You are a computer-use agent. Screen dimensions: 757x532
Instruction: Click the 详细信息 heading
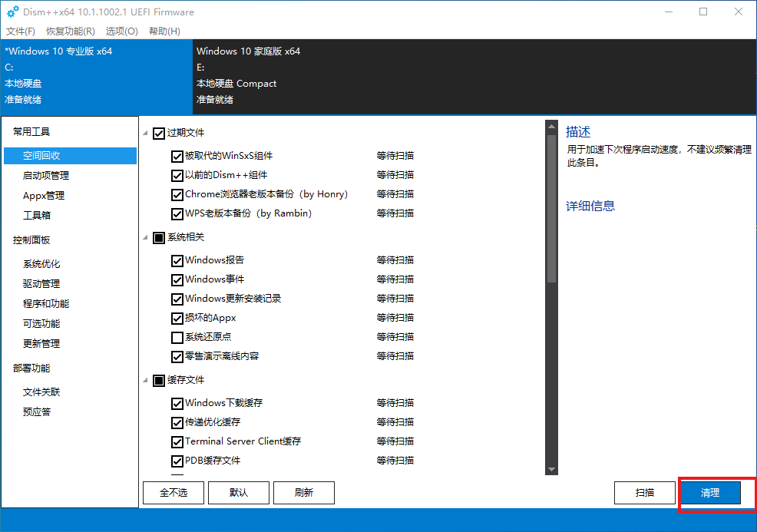point(590,207)
